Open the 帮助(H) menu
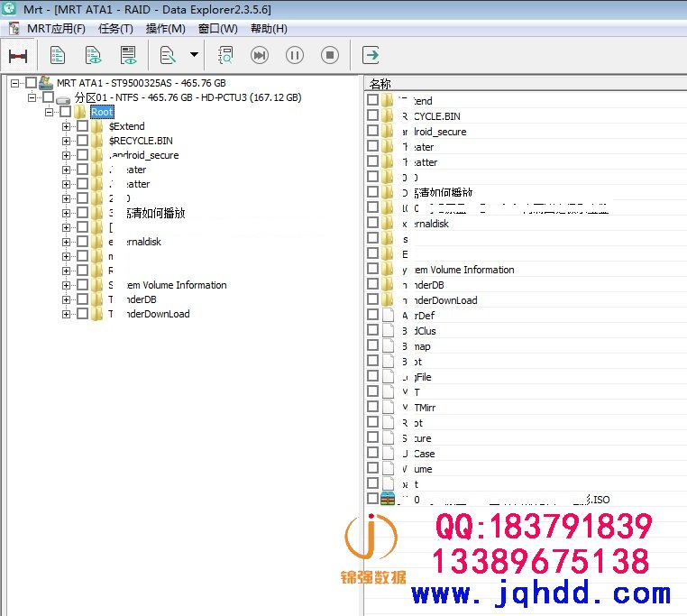Screen dimensions: 687x616 tap(269, 29)
